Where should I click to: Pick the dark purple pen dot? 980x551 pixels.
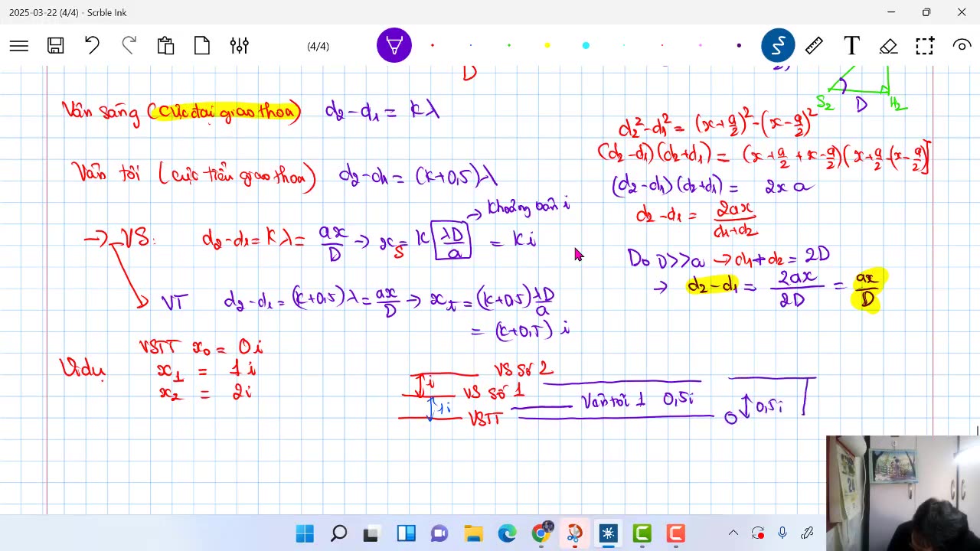tap(739, 46)
